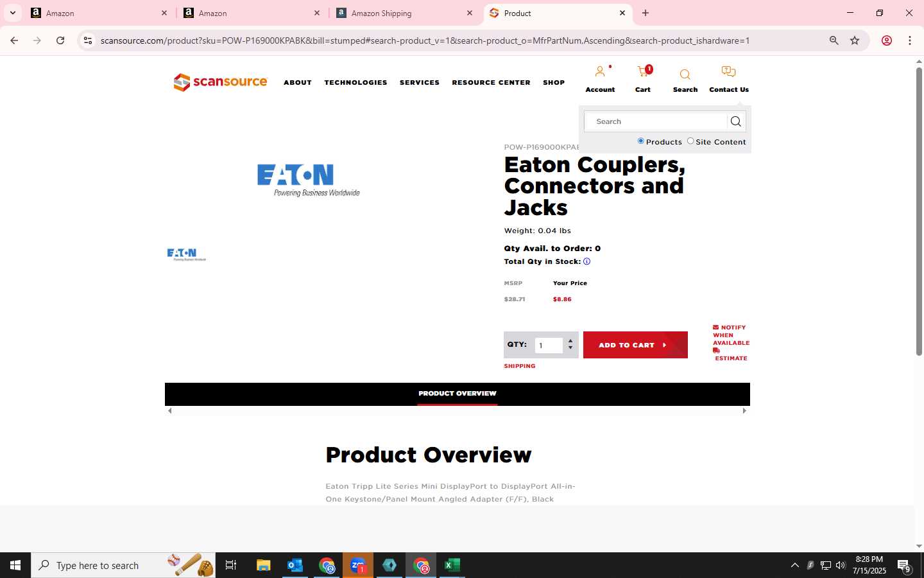Click browser back arrow

[x=14, y=40]
